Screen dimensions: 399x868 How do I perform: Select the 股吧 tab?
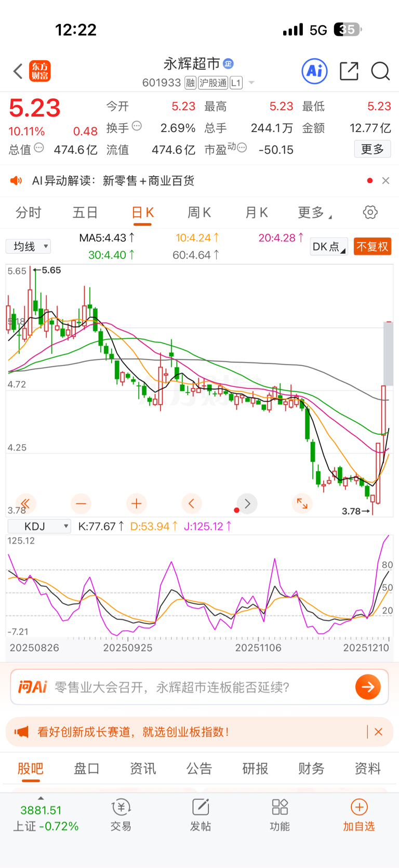[30, 769]
